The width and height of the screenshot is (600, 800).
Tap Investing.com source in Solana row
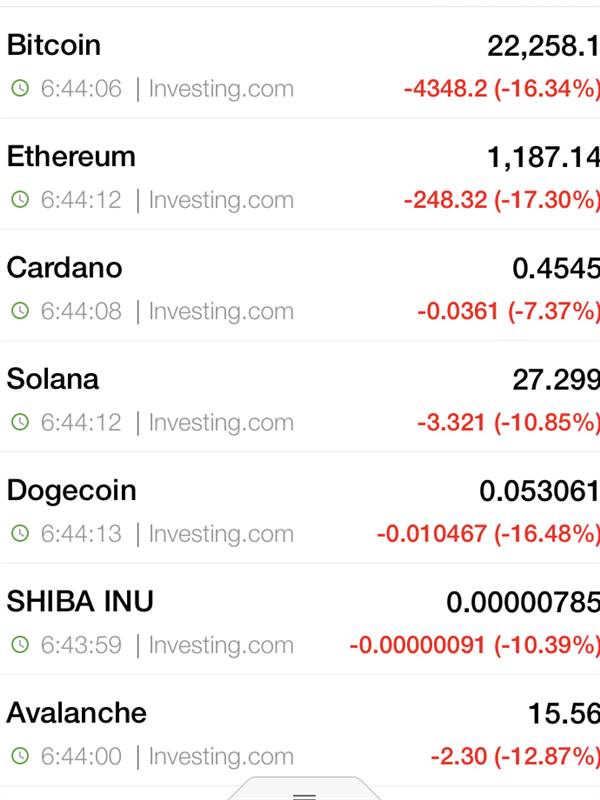coord(221,423)
